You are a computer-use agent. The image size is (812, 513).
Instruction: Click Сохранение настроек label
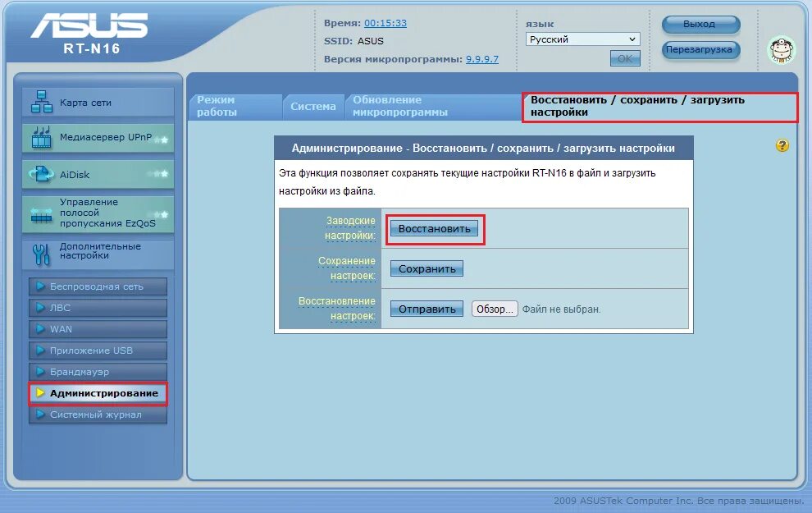click(x=346, y=268)
